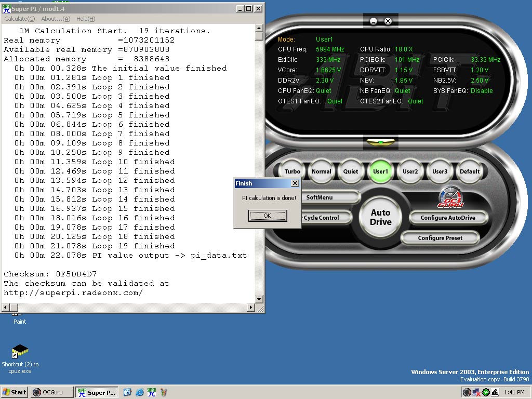Click the last quick launch icon beside Super PI

click(x=164, y=392)
